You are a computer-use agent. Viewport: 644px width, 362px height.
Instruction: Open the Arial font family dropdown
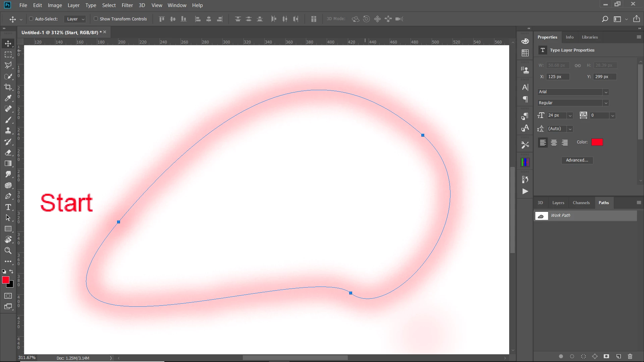[606, 92]
